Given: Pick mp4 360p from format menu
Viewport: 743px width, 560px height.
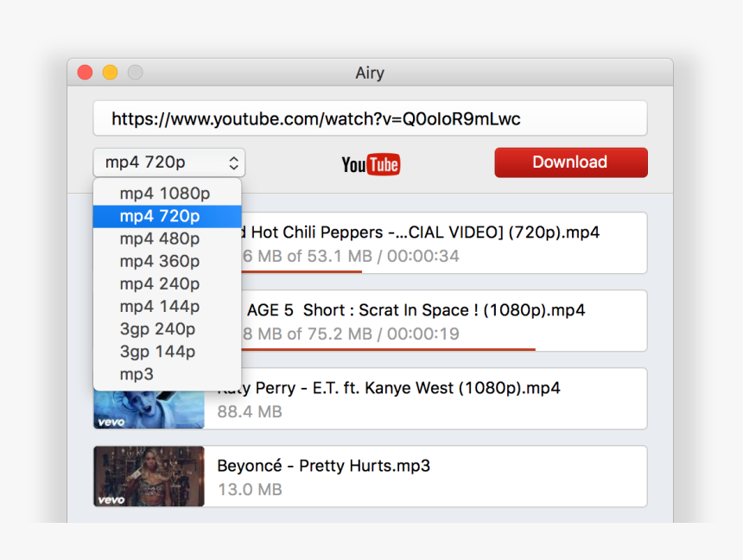Looking at the screenshot, I should pos(168,261).
